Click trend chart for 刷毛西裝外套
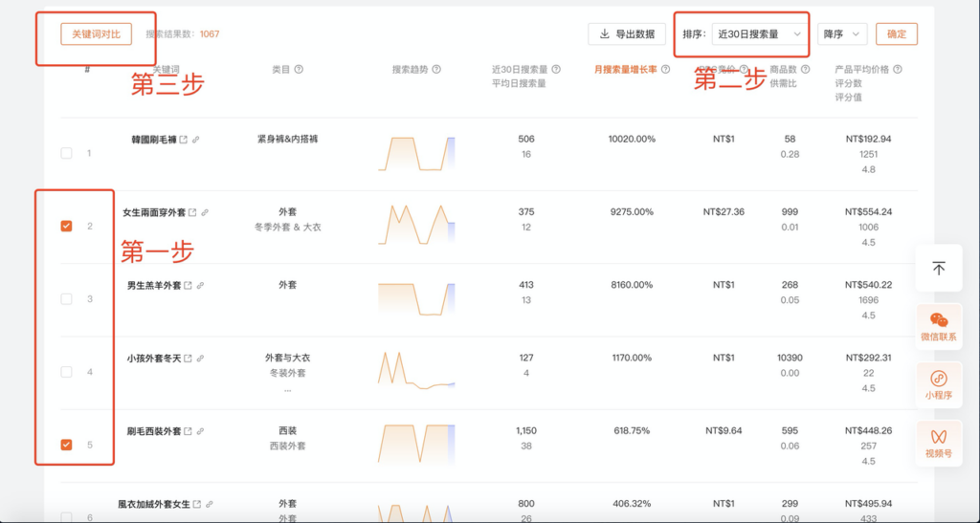The width and height of the screenshot is (980, 523). [416, 443]
